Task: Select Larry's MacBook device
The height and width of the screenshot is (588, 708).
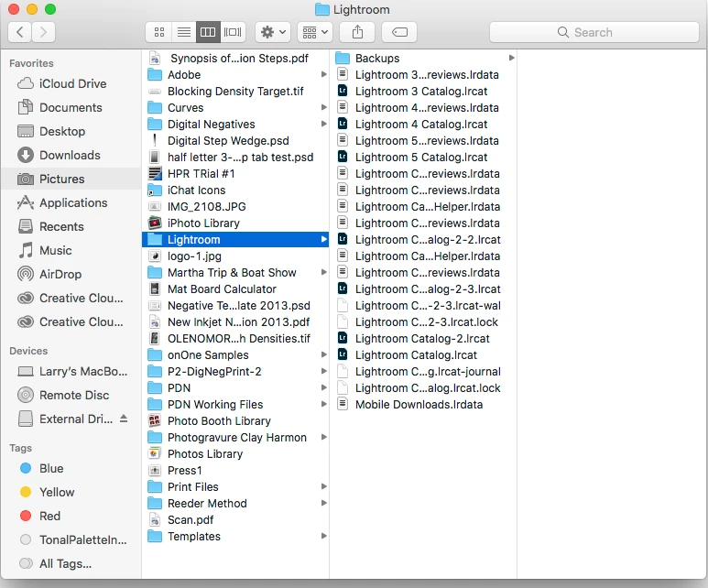Action: 71,371
